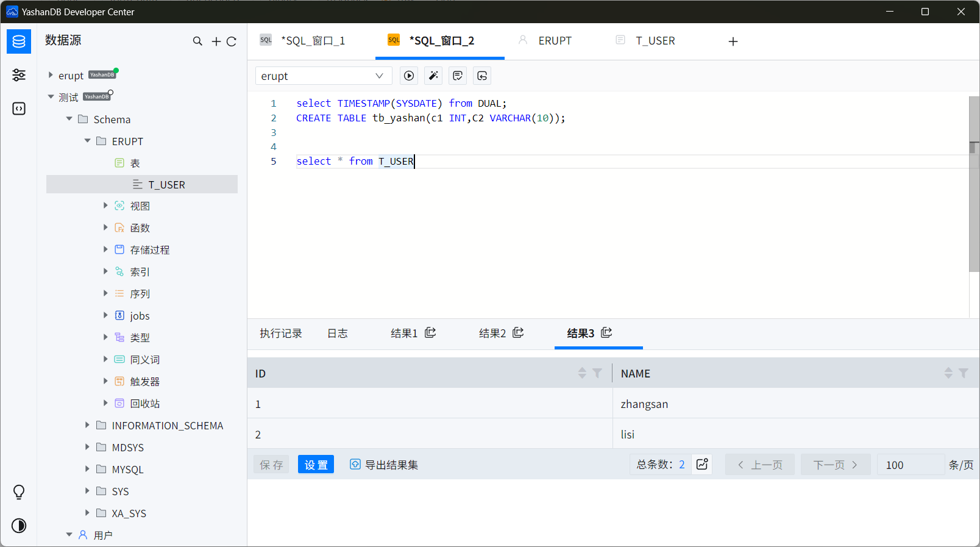Expand the 存储过程 node
The image size is (980, 547).
[105, 249]
